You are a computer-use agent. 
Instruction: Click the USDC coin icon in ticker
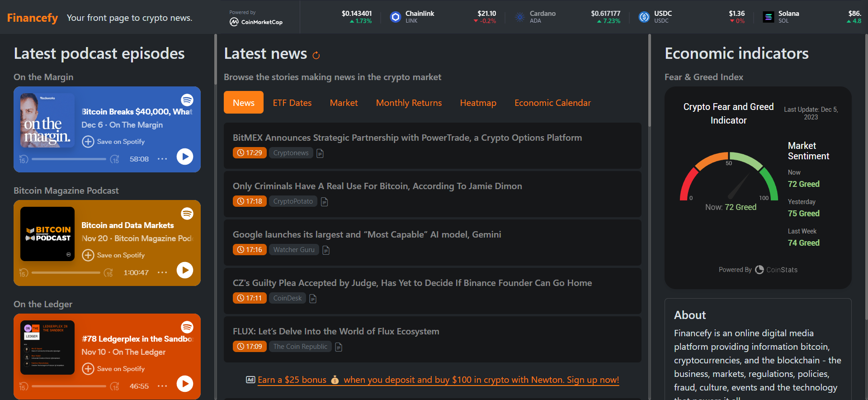[x=644, y=17]
